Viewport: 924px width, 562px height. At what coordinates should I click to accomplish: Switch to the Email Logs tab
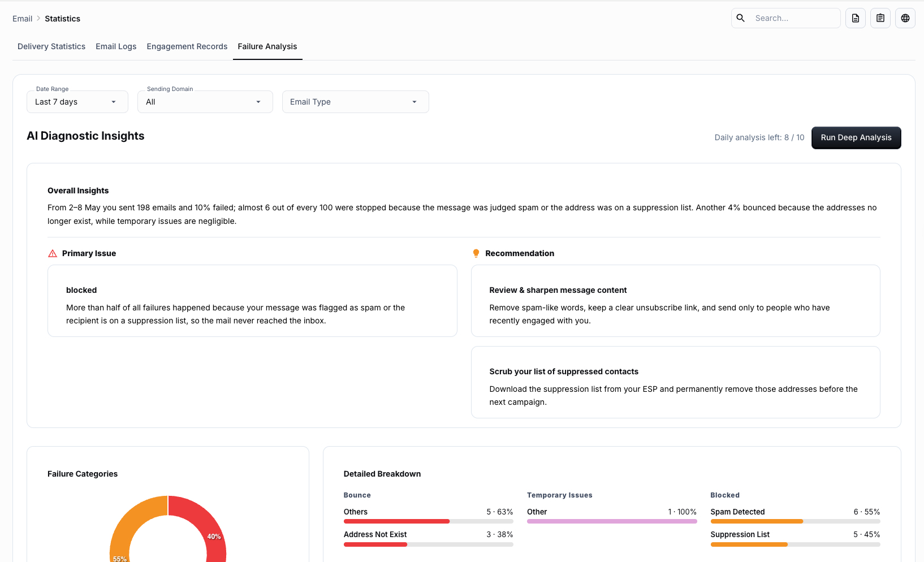pos(116,46)
